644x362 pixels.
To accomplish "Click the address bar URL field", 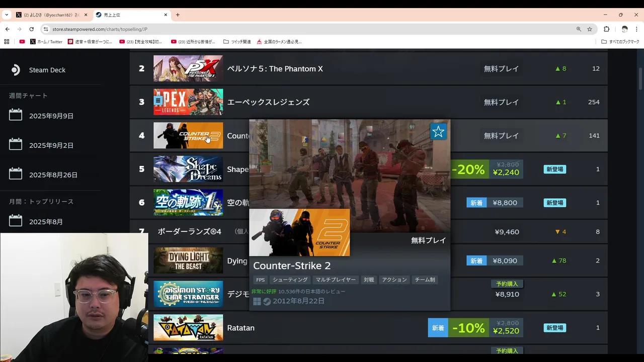I will pyautogui.click(x=312, y=29).
